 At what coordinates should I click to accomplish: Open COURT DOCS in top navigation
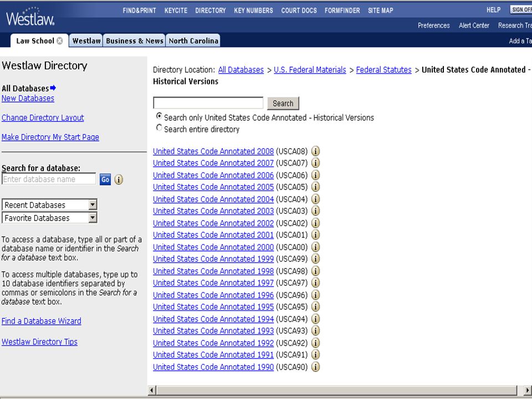point(299,11)
